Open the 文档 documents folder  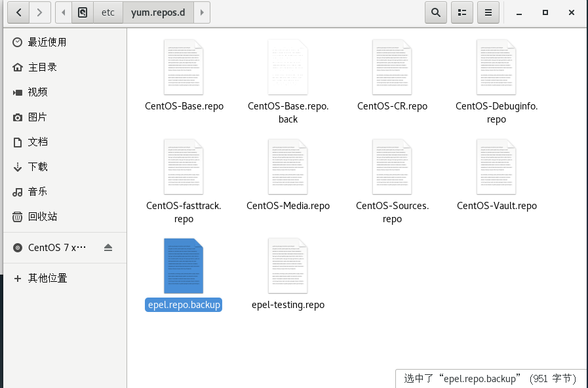65,142
